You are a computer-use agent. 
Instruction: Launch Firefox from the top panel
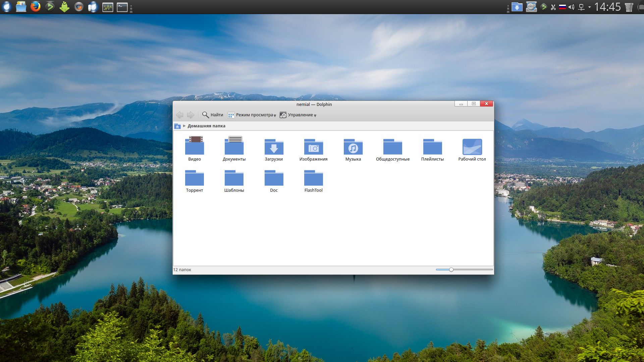click(36, 7)
